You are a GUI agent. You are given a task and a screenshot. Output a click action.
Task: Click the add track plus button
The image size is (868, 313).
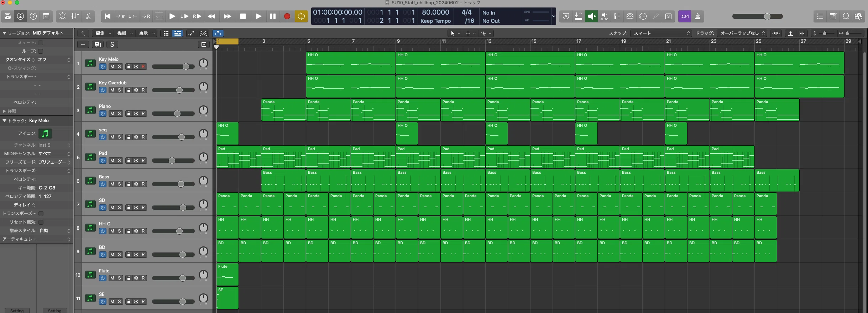tap(83, 44)
